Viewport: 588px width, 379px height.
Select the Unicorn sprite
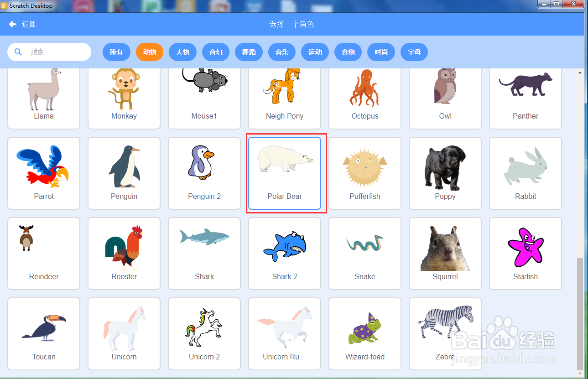click(x=124, y=334)
